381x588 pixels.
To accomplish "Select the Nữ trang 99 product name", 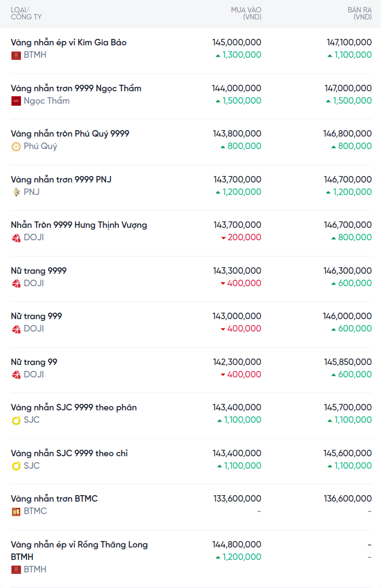I will tap(34, 362).
